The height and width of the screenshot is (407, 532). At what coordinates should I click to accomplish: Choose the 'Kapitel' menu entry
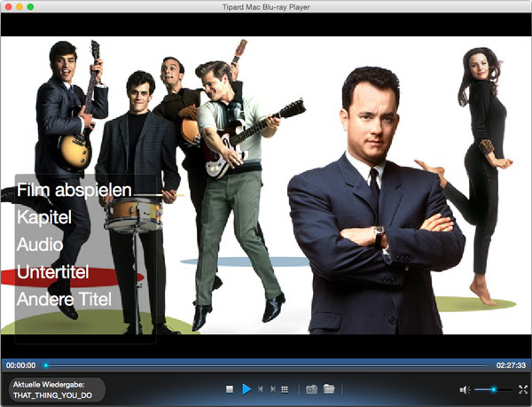[x=44, y=217]
